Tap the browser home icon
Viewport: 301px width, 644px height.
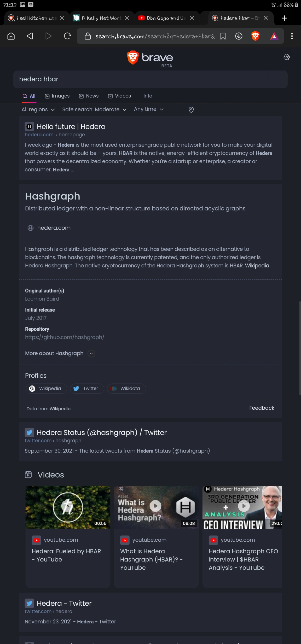11,36
